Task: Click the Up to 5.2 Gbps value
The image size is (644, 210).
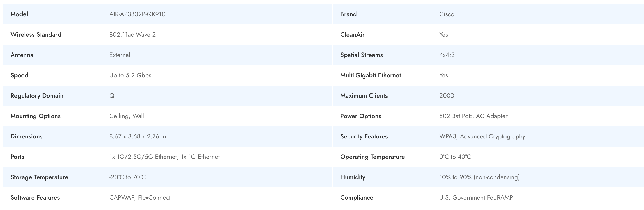Action: (x=130, y=75)
